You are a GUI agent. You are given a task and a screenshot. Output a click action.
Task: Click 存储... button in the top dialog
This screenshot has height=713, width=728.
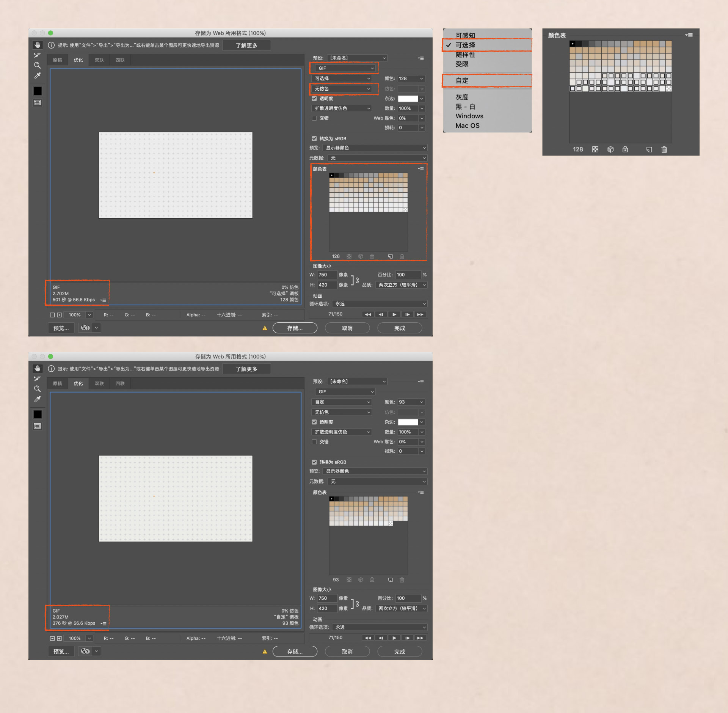point(295,328)
